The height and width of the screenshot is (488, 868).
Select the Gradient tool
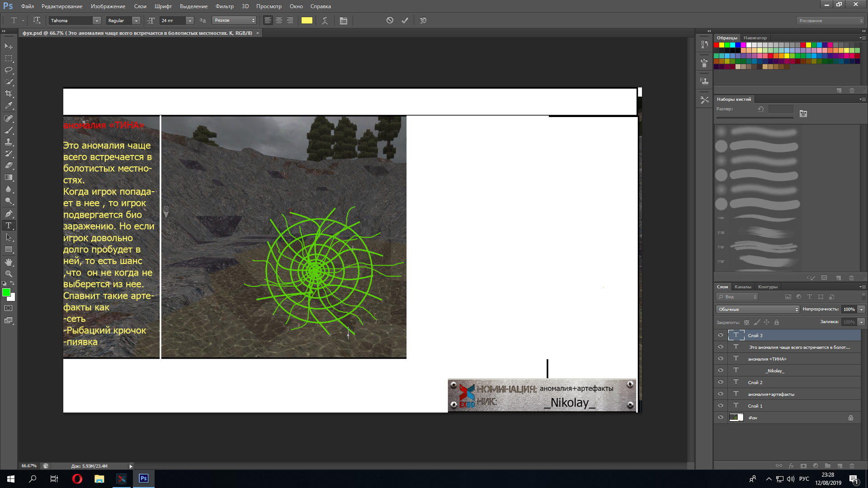coord(9,178)
